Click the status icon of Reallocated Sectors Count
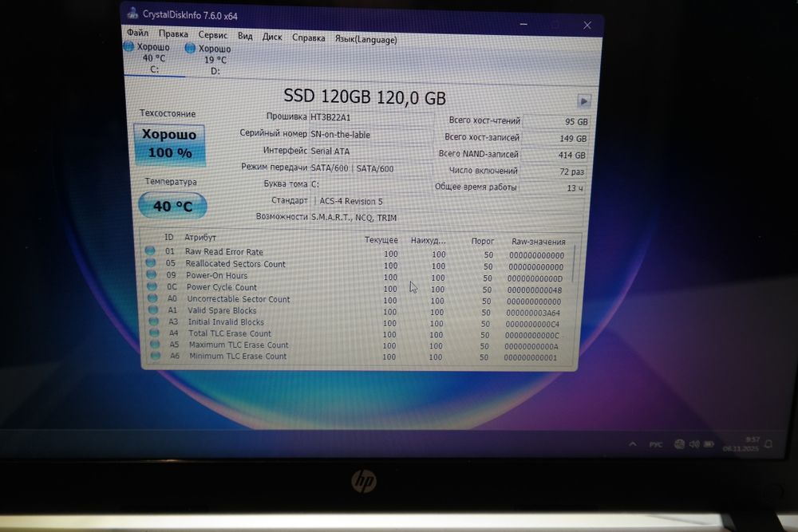The height and width of the screenshot is (532, 798). point(150,262)
